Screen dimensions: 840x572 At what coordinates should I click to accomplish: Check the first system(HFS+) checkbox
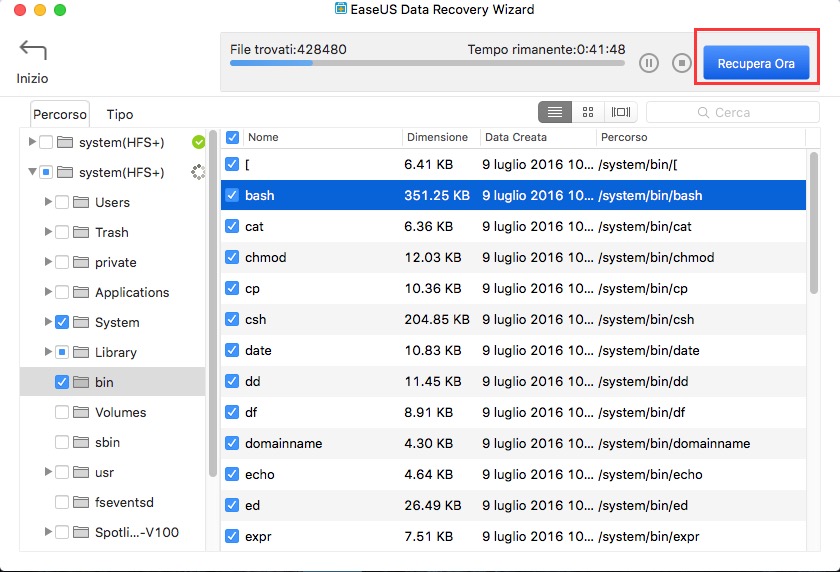coord(46,142)
